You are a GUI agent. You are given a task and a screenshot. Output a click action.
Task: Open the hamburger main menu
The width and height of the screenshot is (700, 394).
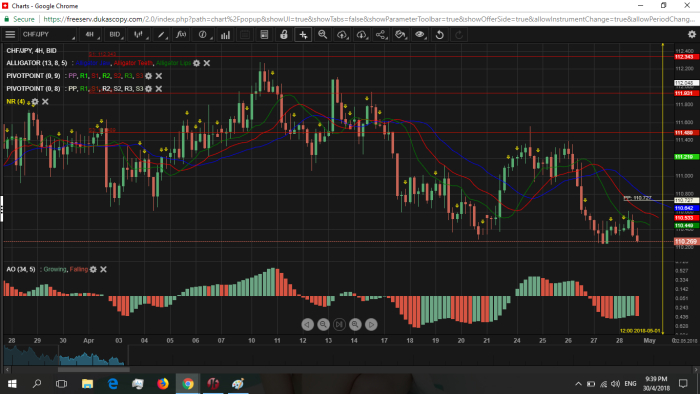coord(10,34)
